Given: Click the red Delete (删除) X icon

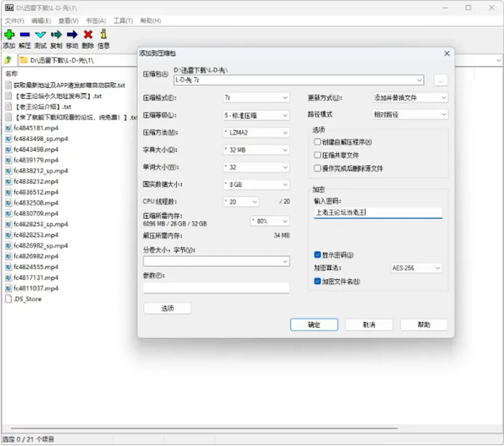Looking at the screenshot, I should click(x=88, y=35).
